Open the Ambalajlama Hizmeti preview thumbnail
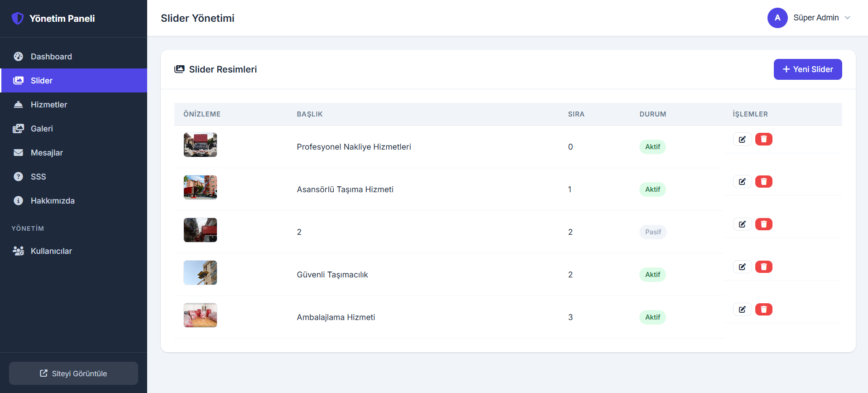This screenshot has height=393, width=868. click(200, 315)
